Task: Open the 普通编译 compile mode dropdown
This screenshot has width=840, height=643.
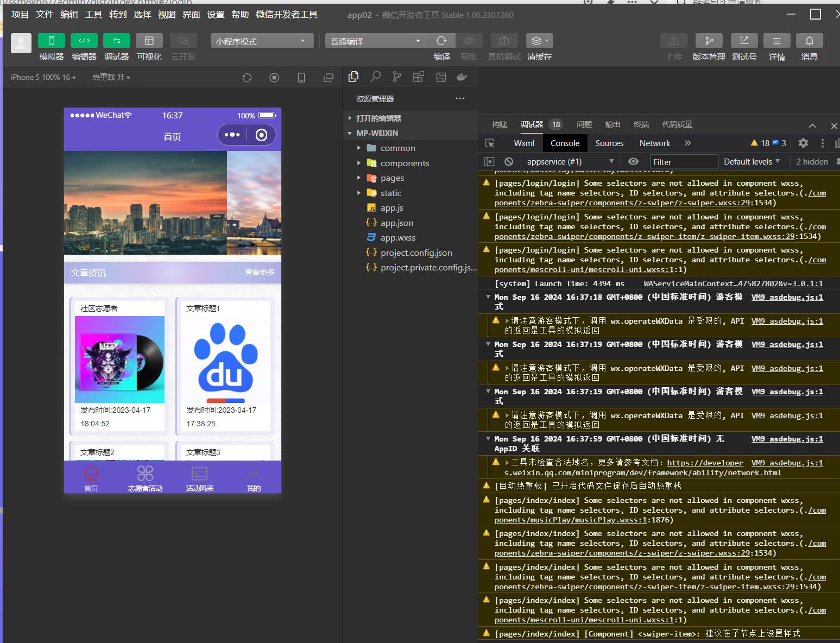Action: [377, 41]
